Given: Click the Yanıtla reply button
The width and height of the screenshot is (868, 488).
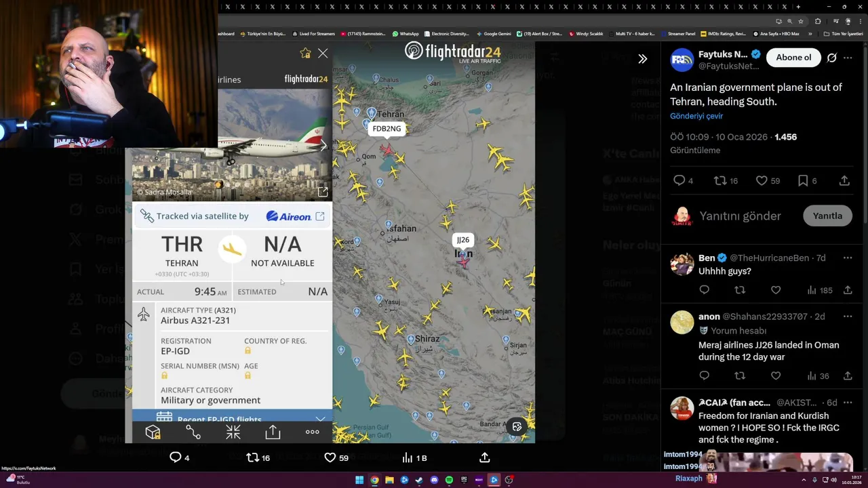Looking at the screenshot, I should pos(827,216).
